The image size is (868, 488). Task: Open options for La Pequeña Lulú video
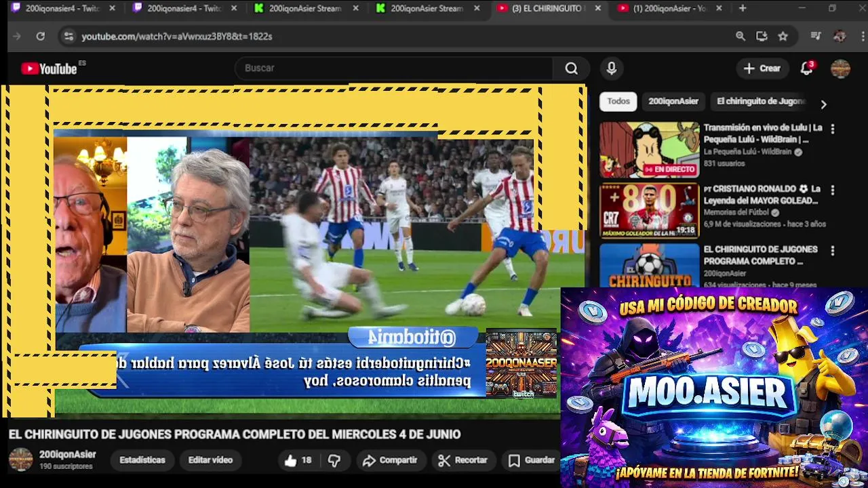tap(833, 129)
